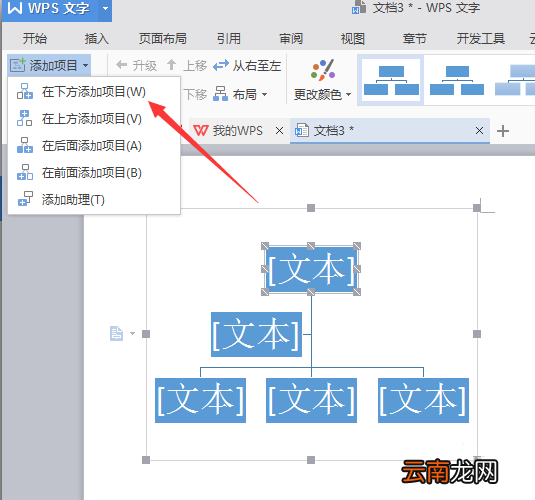
Task: Click the 从右至左 direction button
Action: 247,65
